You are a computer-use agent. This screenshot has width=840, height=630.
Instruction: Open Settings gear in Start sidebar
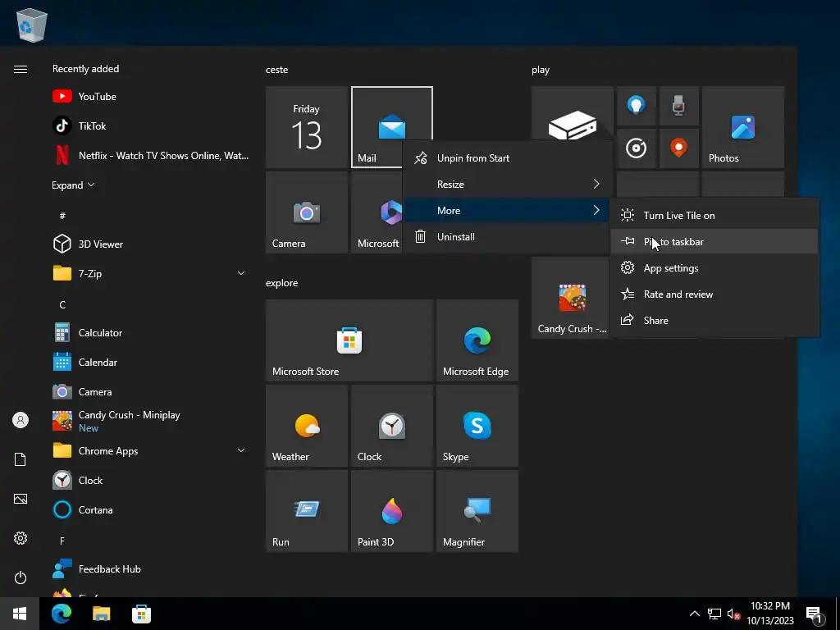[21, 538]
